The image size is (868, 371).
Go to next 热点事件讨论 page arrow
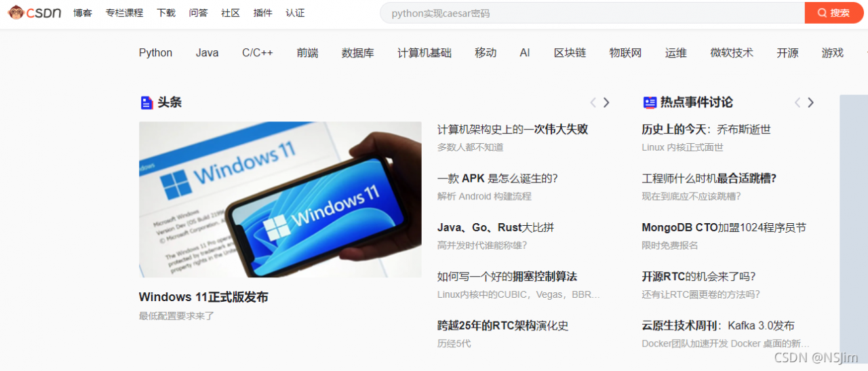click(810, 102)
